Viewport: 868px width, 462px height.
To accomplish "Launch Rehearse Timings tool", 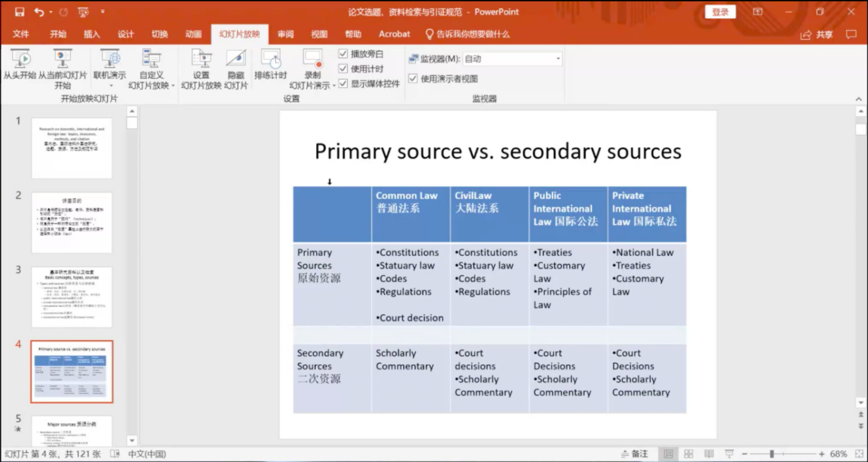I will click(x=270, y=59).
